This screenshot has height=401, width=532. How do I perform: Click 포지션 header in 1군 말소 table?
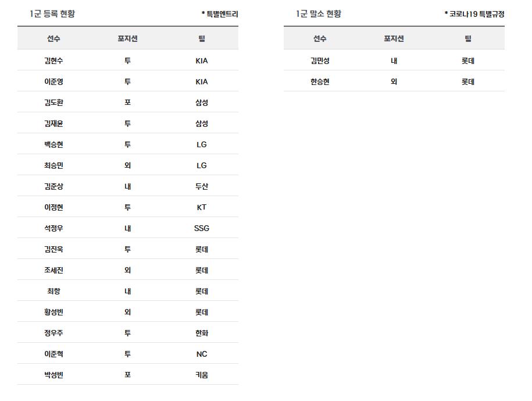tap(394, 39)
